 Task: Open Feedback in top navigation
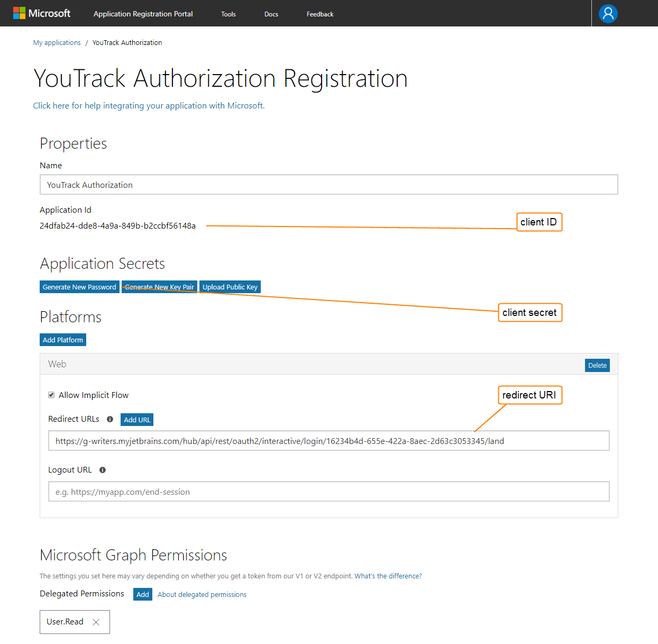[x=320, y=14]
